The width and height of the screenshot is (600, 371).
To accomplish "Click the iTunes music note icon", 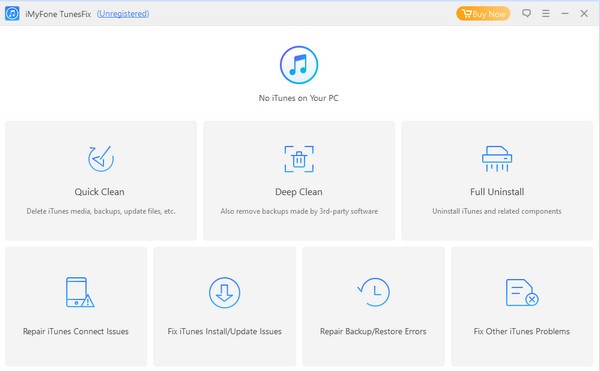I will pyautogui.click(x=299, y=65).
